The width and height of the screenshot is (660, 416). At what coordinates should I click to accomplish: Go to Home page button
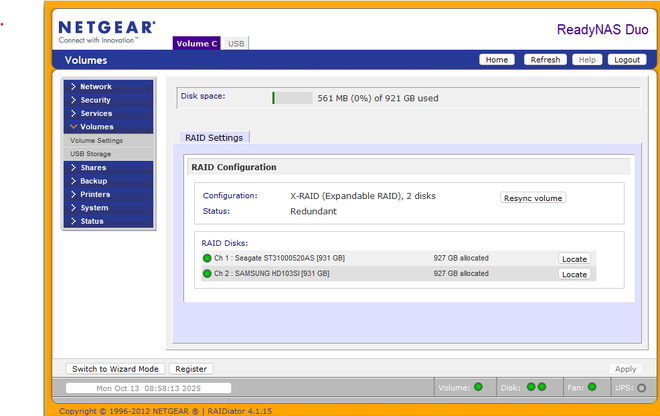click(497, 60)
